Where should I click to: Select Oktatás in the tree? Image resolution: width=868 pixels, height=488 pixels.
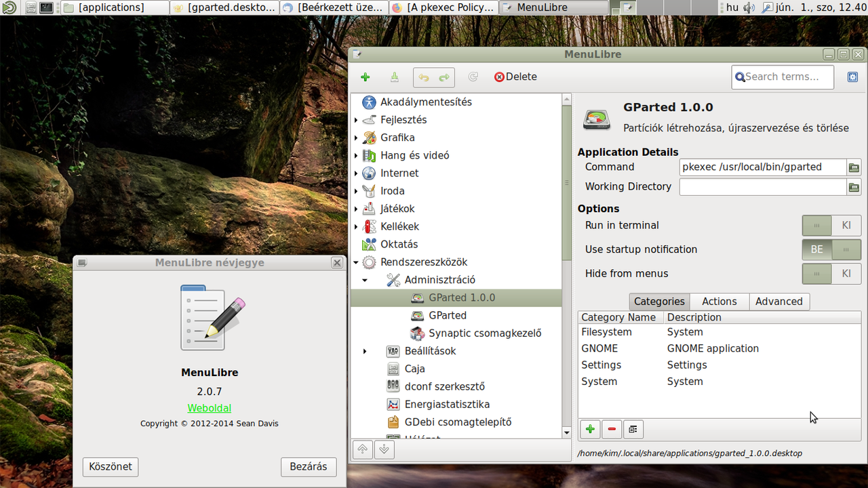[456, 245]
